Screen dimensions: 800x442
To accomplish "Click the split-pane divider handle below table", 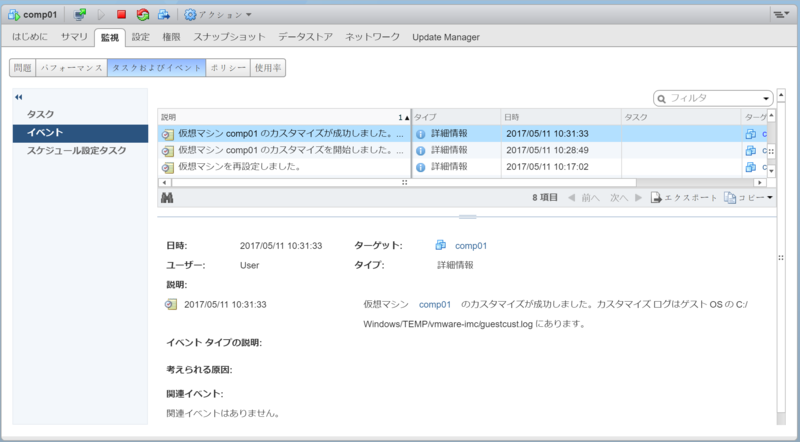I will 467,217.
